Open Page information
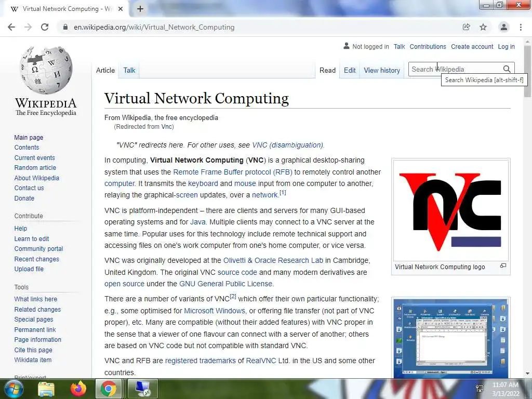 [x=37, y=340]
